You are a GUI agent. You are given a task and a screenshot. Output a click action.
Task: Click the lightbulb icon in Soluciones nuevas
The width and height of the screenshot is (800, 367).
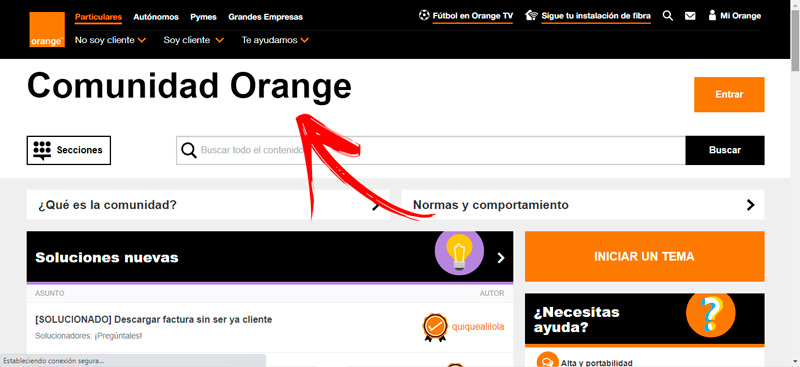pyautogui.click(x=459, y=253)
